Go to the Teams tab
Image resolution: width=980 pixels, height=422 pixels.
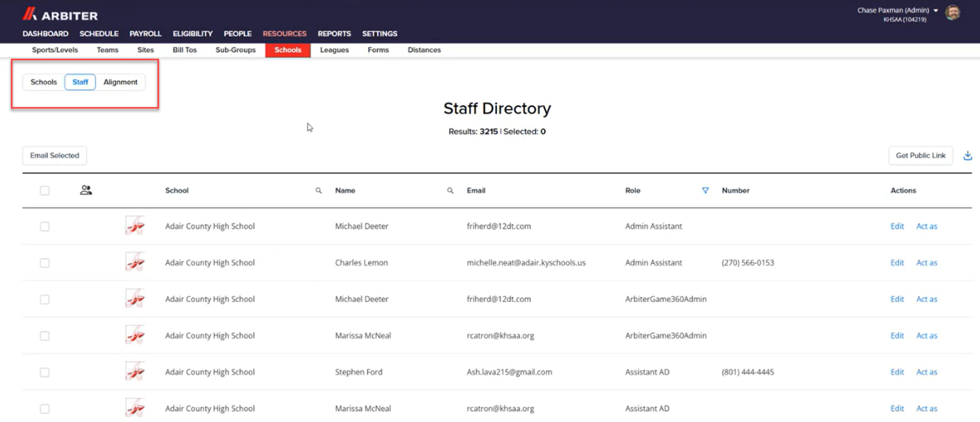coord(107,50)
